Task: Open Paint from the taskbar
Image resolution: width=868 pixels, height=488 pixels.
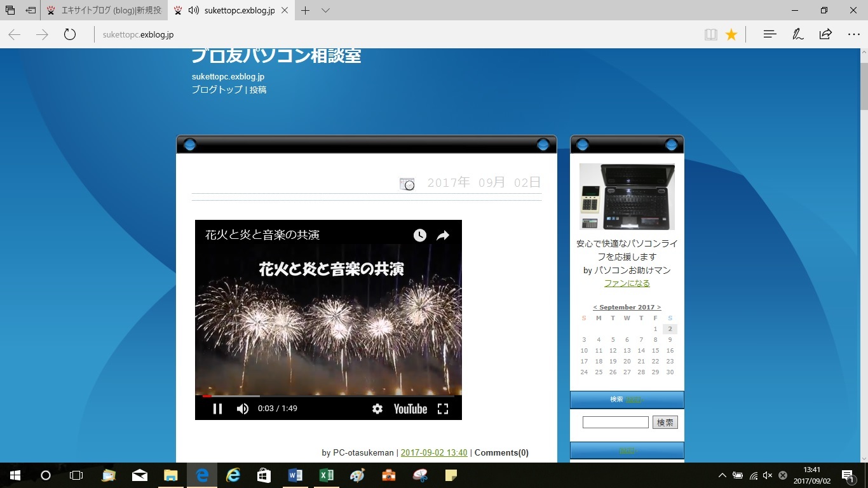Action: 358,475
